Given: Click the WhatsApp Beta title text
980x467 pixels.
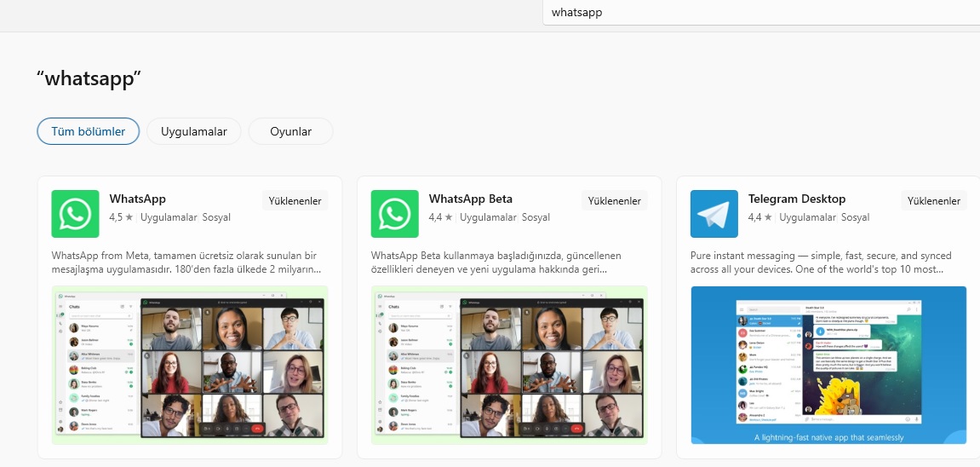Looking at the screenshot, I should click(471, 199).
